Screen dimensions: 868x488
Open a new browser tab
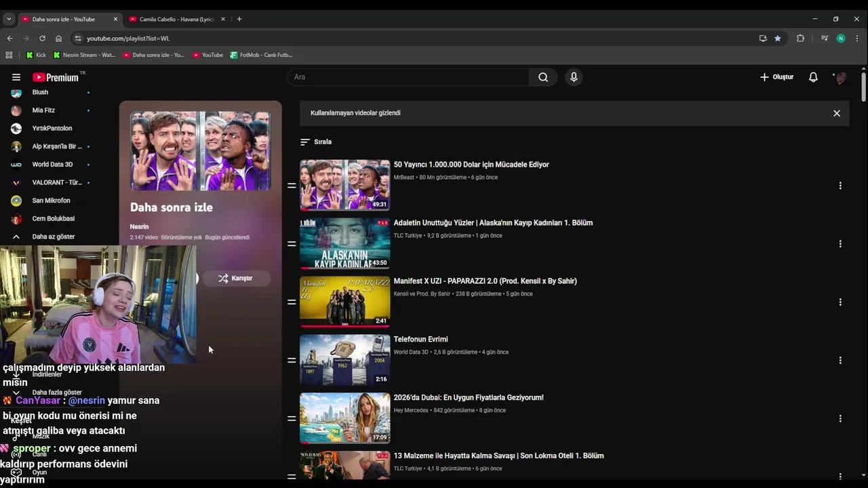pyautogui.click(x=239, y=19)
